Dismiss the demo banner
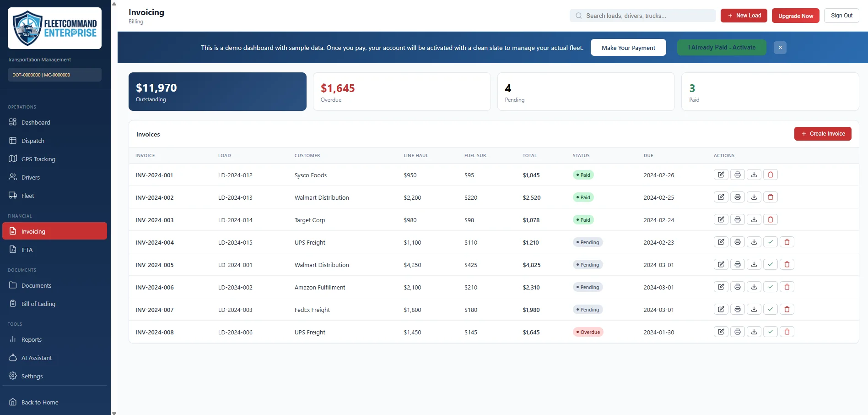The image size is (868, 415). pos(780,48)
